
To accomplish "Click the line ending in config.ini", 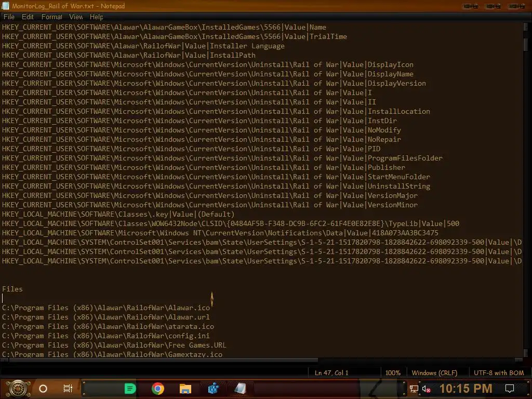I will coord(106,336).
